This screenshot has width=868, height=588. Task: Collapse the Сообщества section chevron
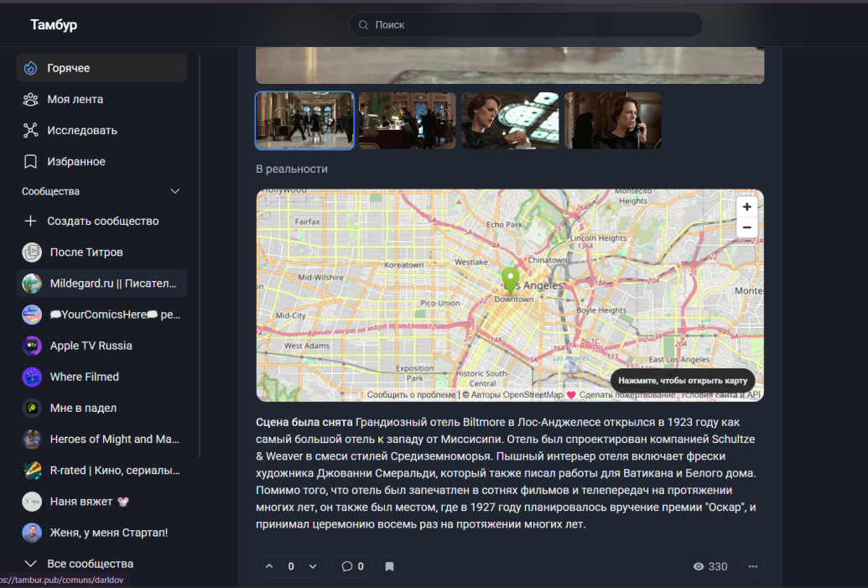tap(175, 191)
